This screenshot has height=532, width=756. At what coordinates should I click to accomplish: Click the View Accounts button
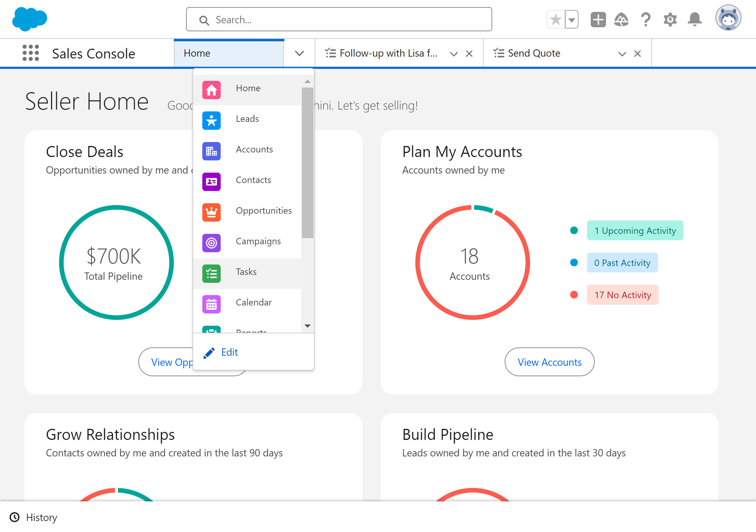[549, 362]
